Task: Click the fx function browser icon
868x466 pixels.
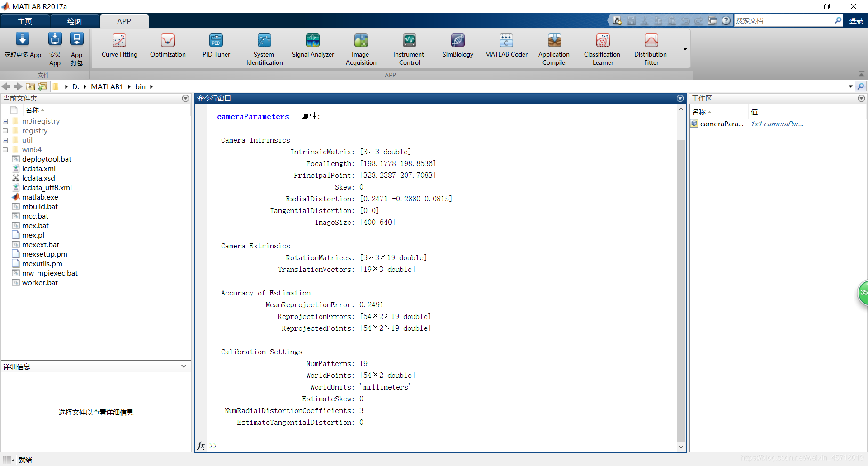Action: pos(201,446)
